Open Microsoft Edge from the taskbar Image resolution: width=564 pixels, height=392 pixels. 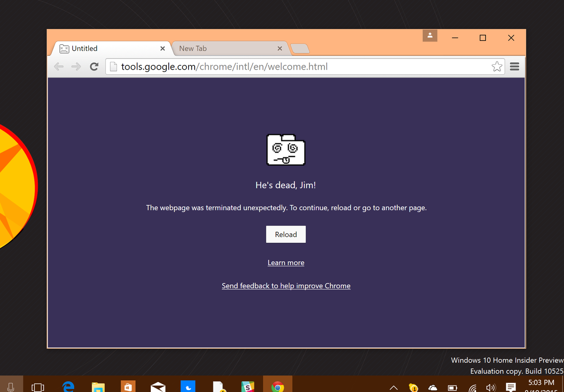point(68,386)
